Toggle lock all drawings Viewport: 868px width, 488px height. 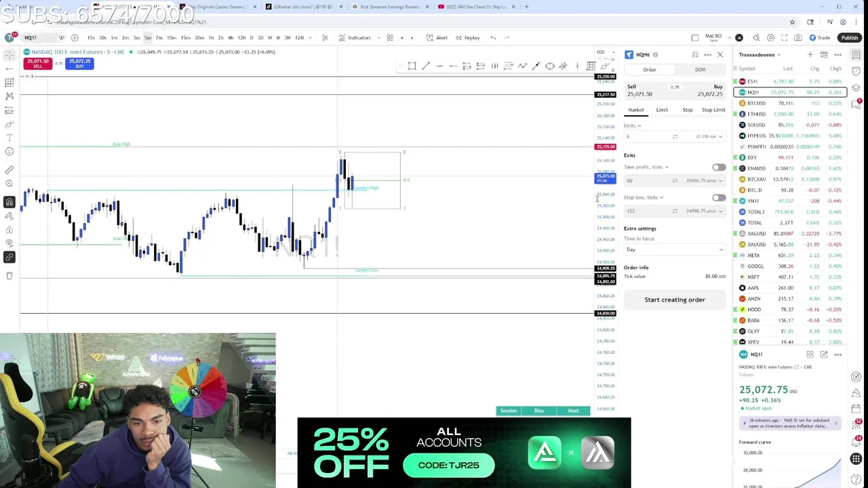point(9,230)
